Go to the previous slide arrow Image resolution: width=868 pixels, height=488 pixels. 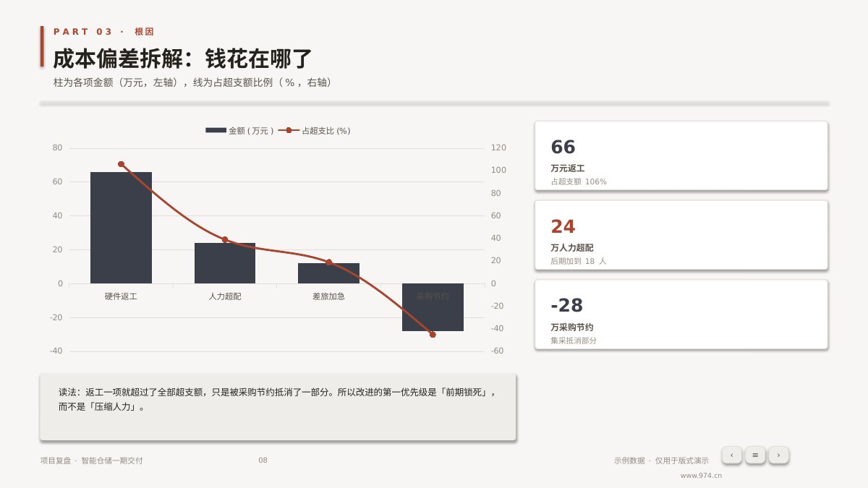pos(731,455)
